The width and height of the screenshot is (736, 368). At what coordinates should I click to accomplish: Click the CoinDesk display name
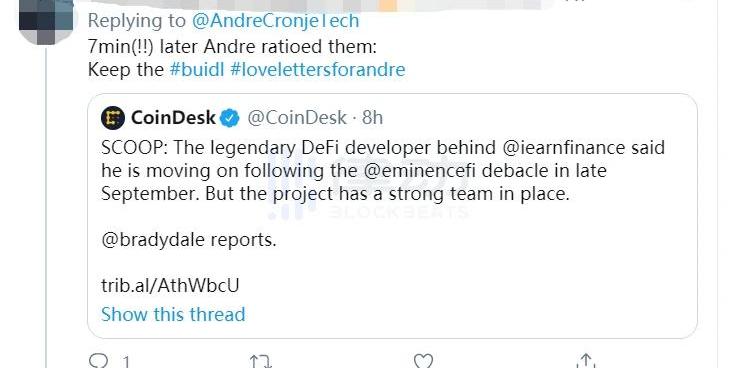(173, 118)
